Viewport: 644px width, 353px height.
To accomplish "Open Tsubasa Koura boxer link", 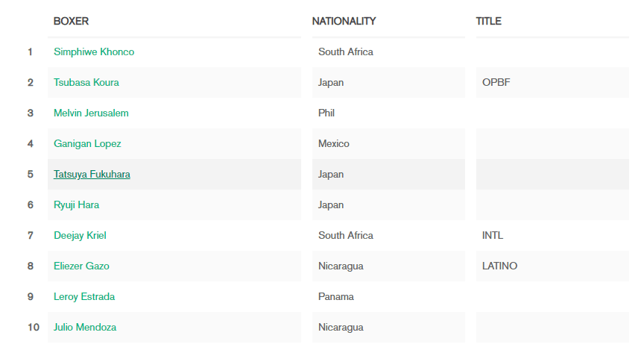I will pyautogui.click(x=86, y=82).
